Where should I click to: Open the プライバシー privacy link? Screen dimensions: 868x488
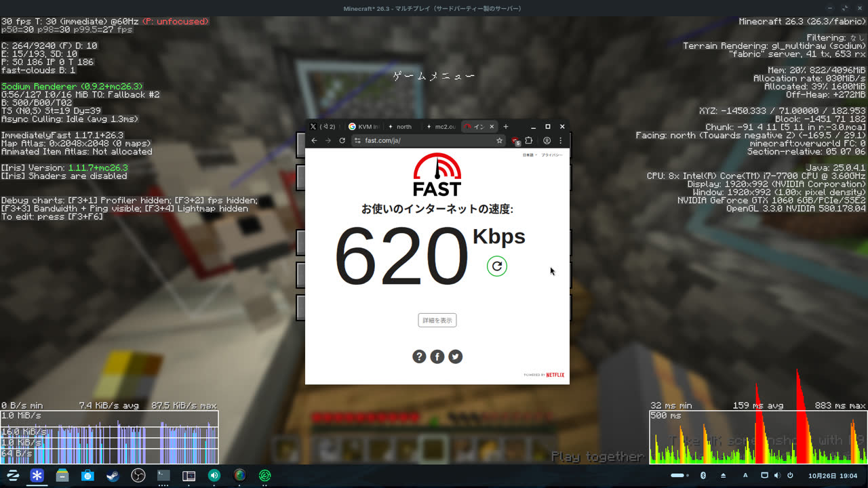tap(552, 155)
